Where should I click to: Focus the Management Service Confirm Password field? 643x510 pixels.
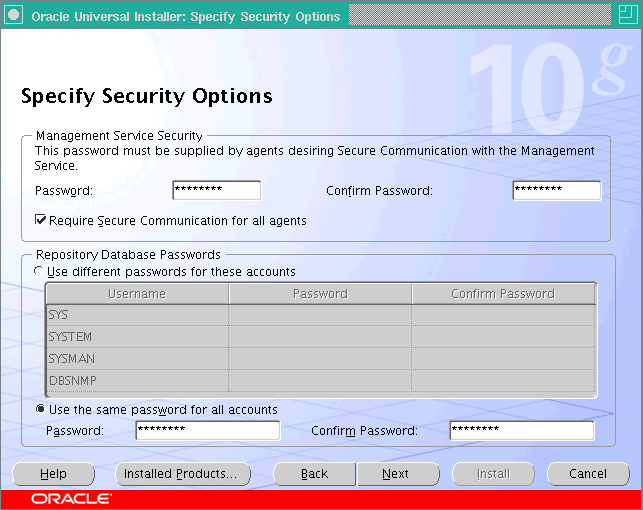click(x=556, y=190)
